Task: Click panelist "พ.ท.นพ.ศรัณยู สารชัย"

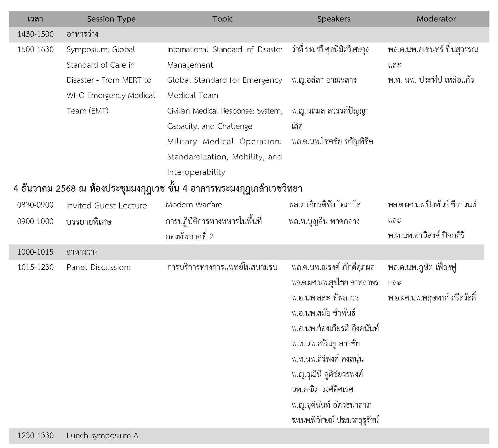Action: (x=326, y=344)
